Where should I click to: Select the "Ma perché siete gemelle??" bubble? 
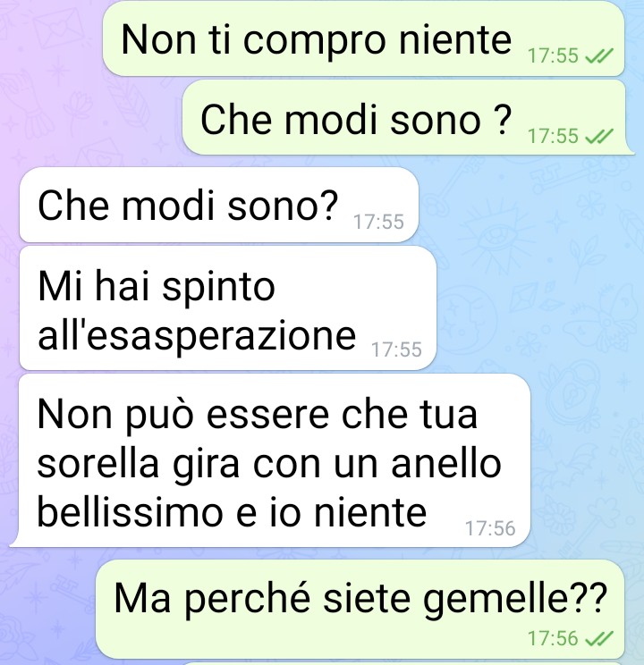(360, 609)
